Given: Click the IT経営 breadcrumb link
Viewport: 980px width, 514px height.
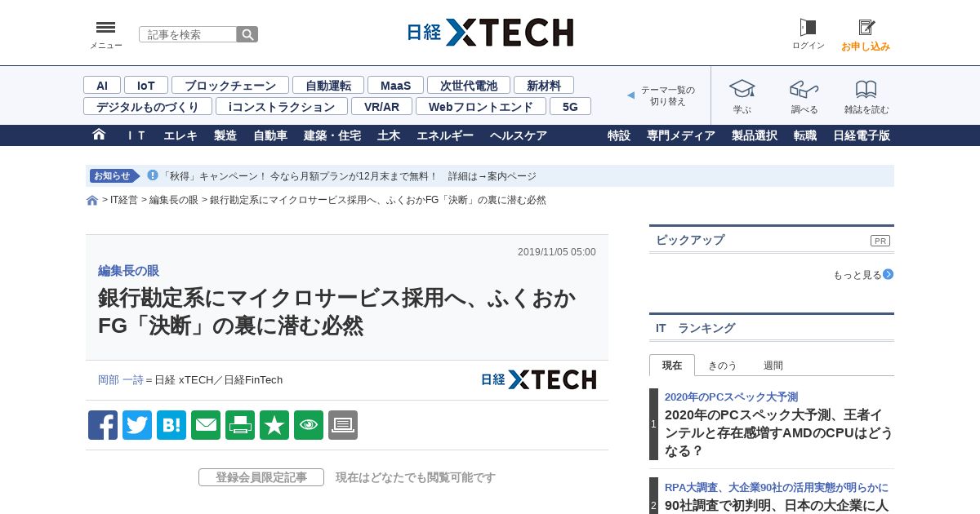Looking at the screenshot, I should tap(124, 200).
